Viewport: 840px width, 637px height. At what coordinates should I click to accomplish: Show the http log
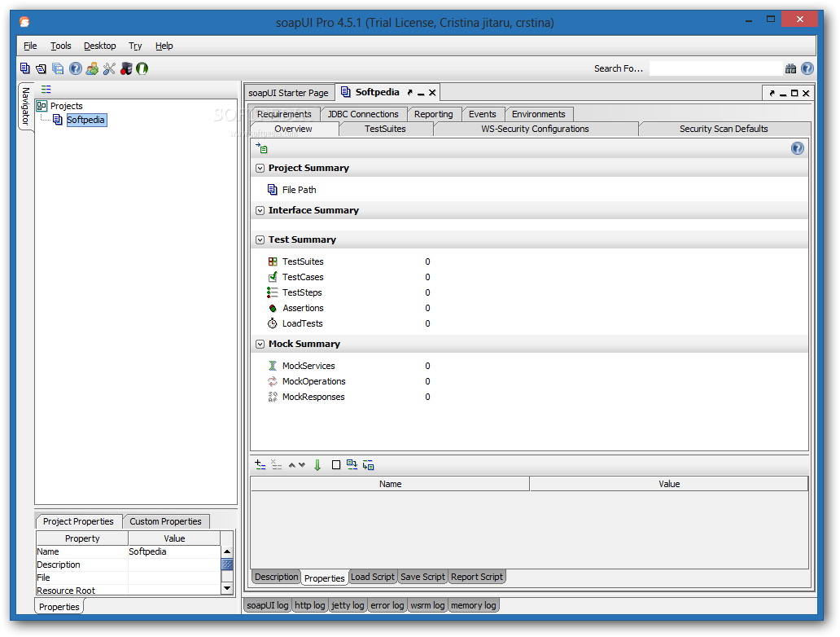pyautogui.click(x=309, y=605)
